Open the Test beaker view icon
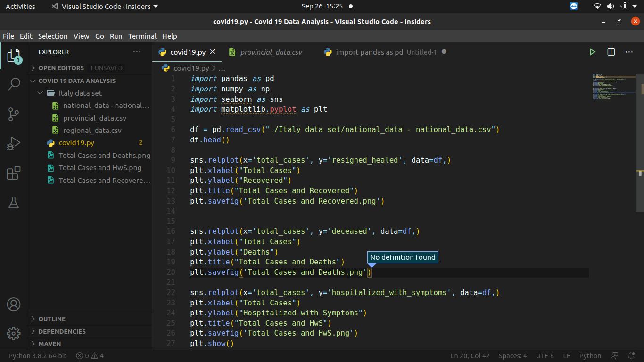 (14, 203)
